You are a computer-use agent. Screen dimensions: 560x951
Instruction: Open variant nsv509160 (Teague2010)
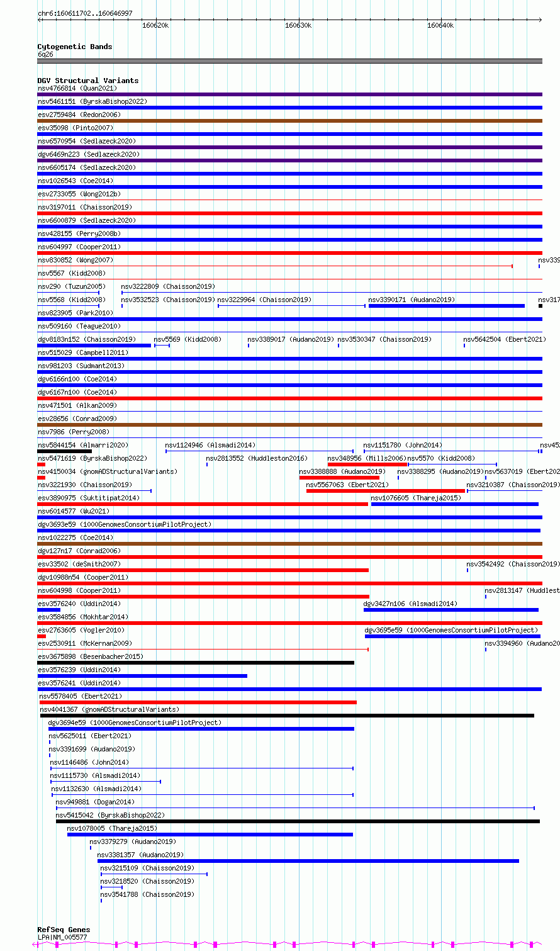(79, 326)
